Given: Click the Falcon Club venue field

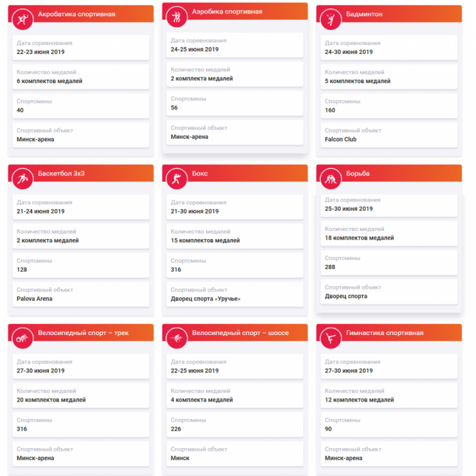Looking at the screenshot, I should (x=389, y=136).
